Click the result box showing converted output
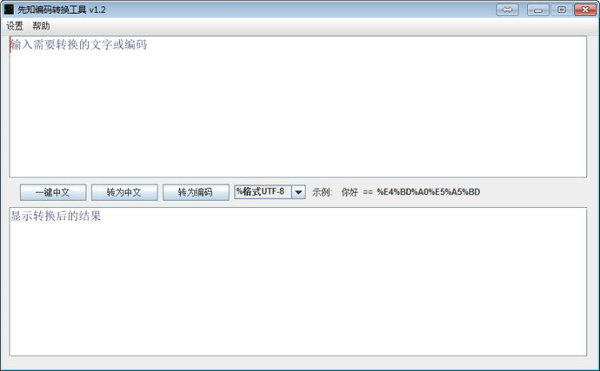The width and height of the screenshot is (600, 371). click(298, 282)
